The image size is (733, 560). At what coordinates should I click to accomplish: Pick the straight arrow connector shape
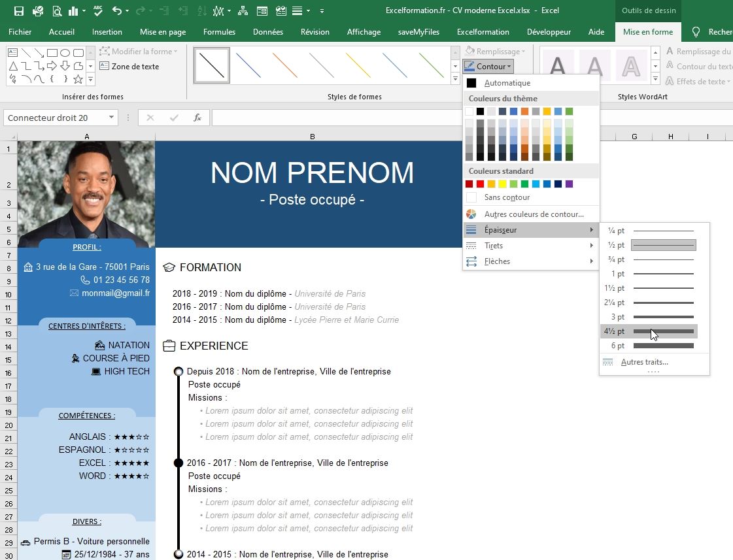(39, 54)
